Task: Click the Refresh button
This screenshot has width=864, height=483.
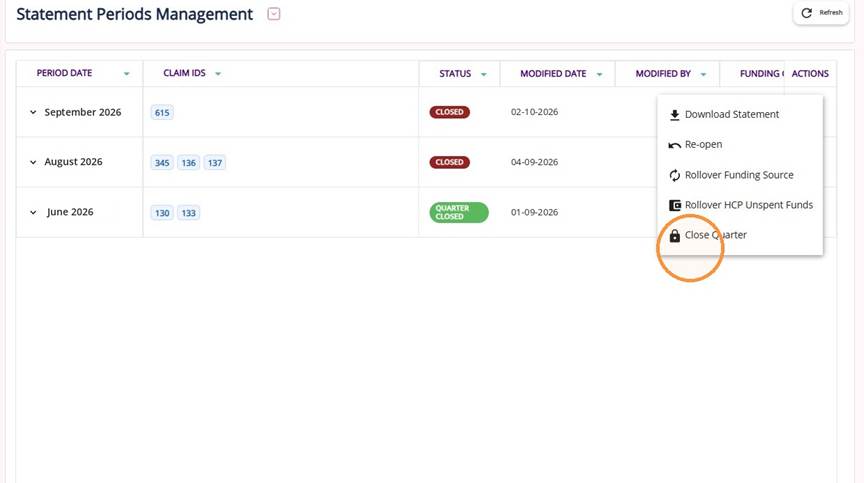Action: (821, 13)
